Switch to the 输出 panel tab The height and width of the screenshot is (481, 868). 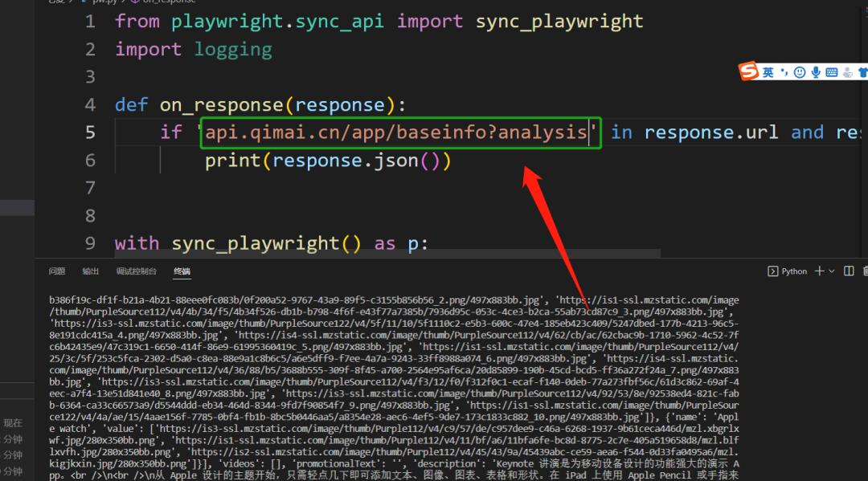tap(90, 271)
